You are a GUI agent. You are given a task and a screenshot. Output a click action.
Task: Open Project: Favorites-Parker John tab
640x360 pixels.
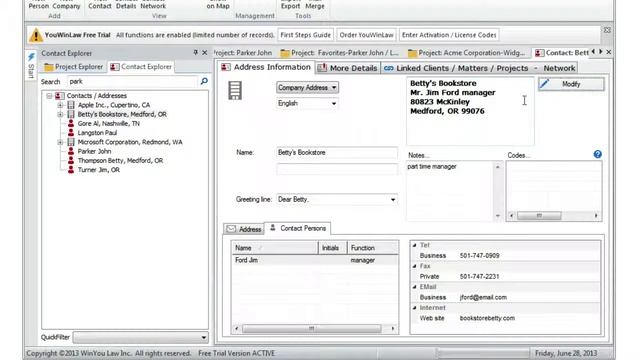coord(340,53)
